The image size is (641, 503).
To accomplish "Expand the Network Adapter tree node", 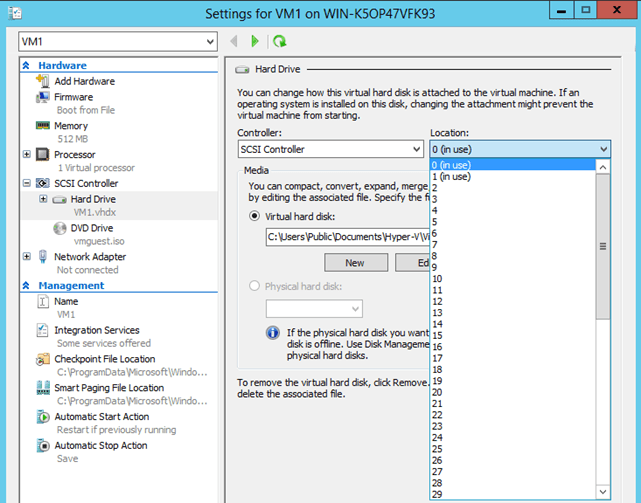I will (27, 256).
